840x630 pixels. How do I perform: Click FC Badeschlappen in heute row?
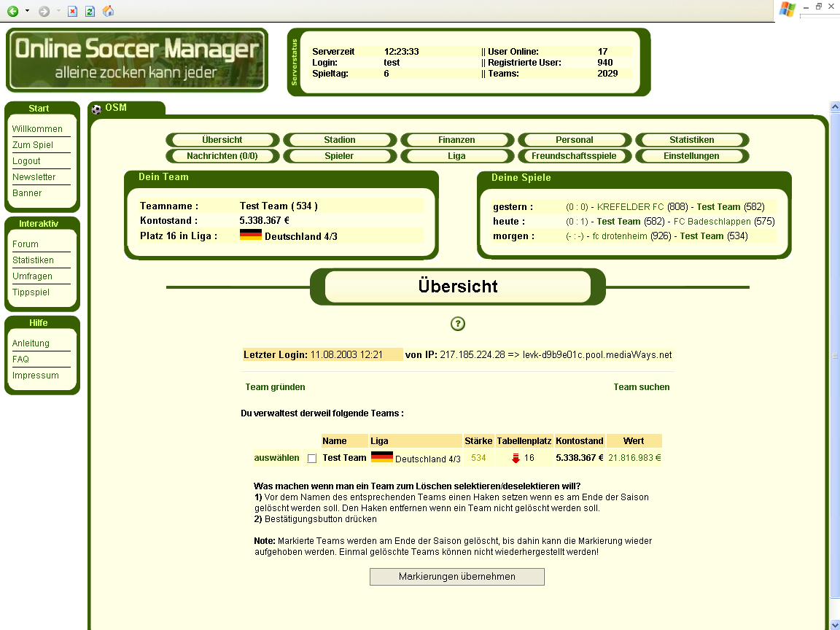(712, 221)
